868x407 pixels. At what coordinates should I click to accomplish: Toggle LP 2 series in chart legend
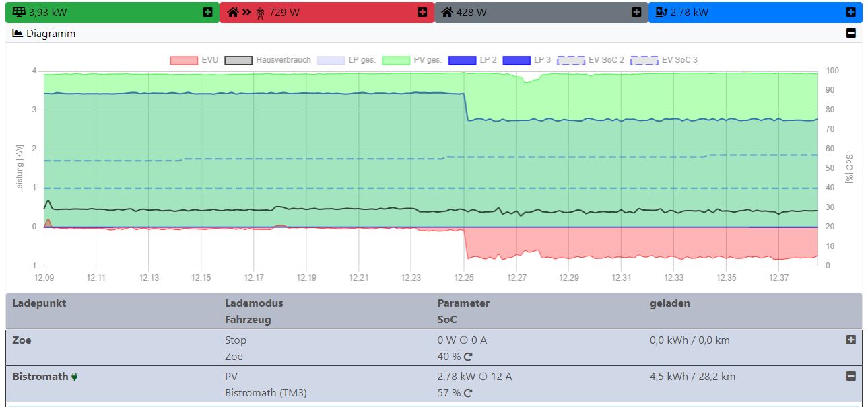(x=473, y=60)
